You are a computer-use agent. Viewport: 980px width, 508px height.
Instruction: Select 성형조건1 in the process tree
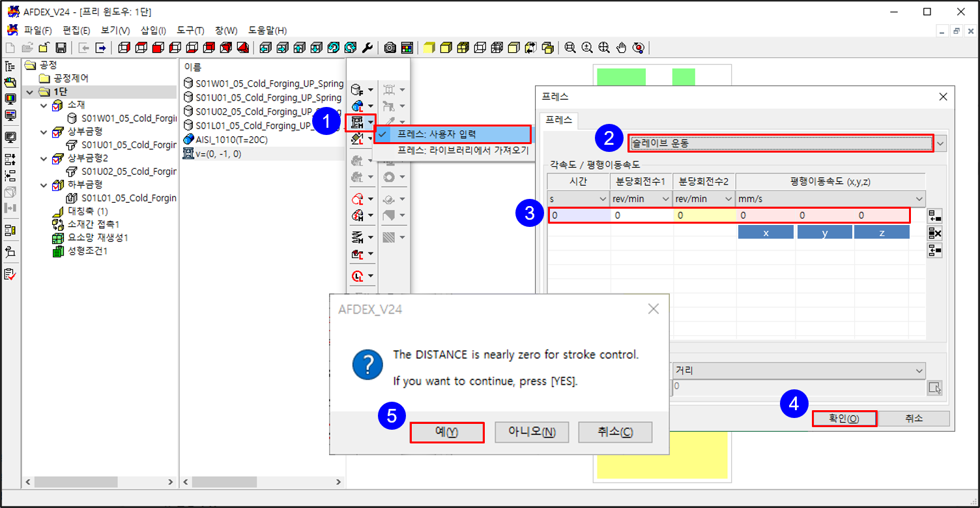click(87, 251)
